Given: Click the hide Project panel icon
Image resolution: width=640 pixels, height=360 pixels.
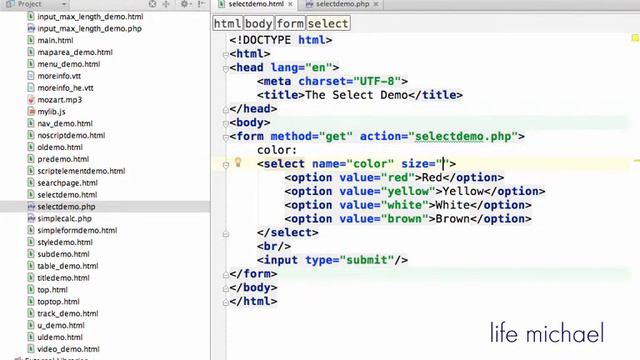Looking at the screenshot, I should coord(202,4).
